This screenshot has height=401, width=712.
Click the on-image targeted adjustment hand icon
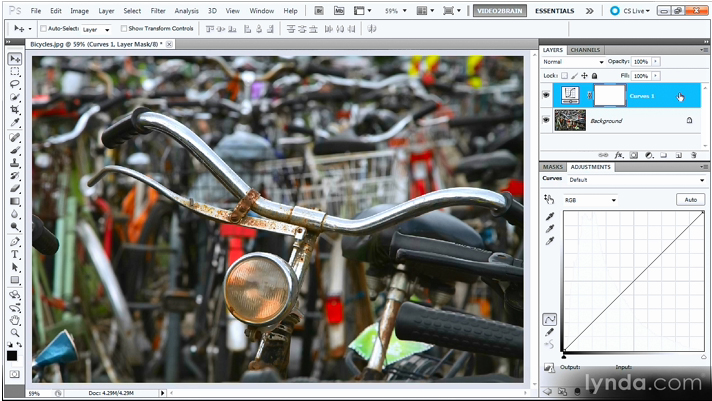(549, 199)
